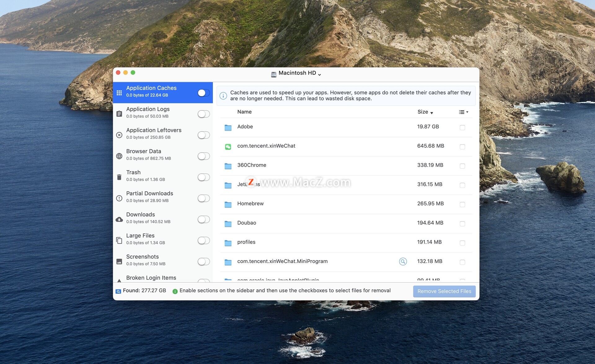This screenshot has height=364, width=595.
Task: Click the Partial Downloads warning icon
Action: [119, 198]
